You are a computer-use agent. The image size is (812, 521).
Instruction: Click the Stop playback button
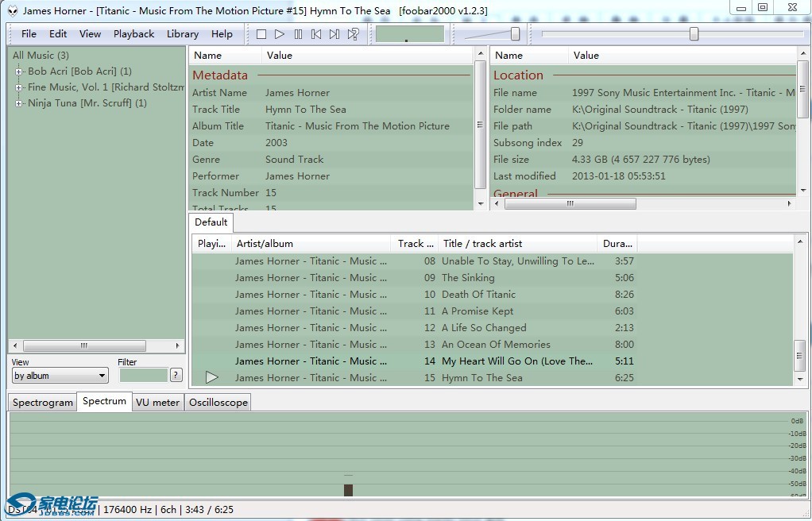(261, 34)
